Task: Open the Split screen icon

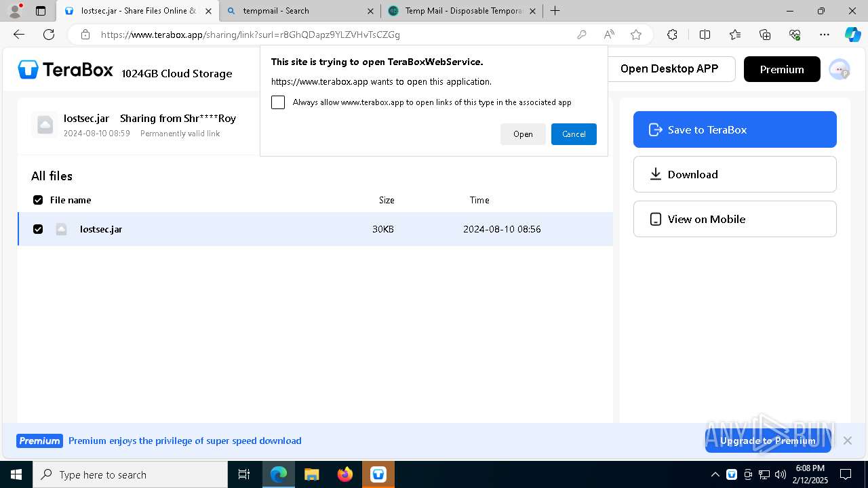Action: click(x=705, y=35)
